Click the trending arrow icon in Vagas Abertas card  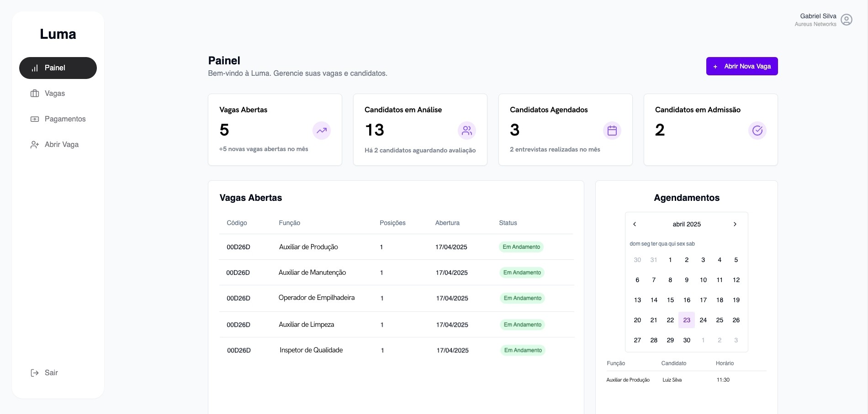(x=322, y=131)
